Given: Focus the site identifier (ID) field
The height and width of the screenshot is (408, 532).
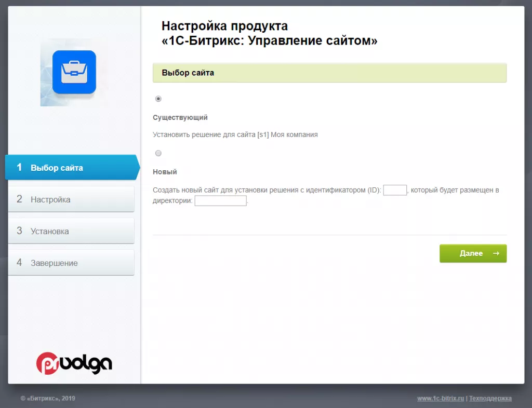Looking at the screenshot, I should [395, 190].
